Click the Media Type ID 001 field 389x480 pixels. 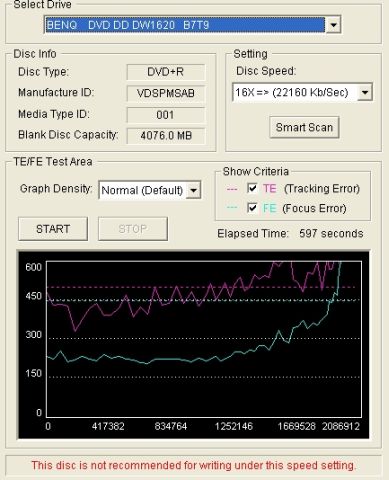[x=166, y=115]
